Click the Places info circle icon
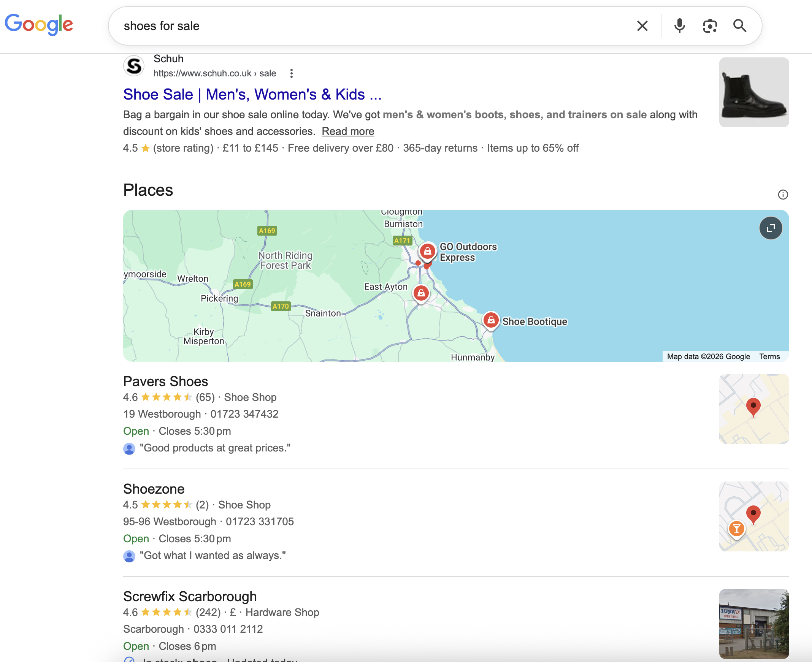 783,195
